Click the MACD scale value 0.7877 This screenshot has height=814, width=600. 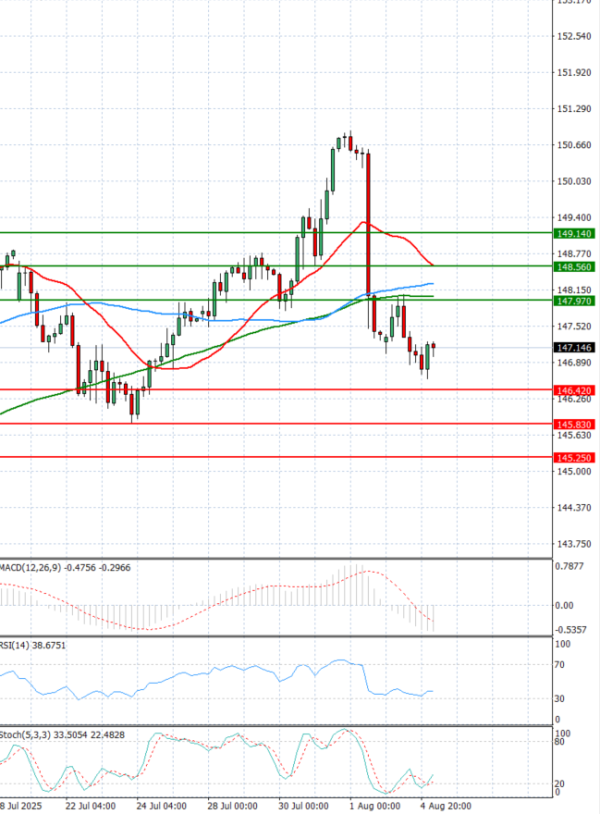(569, 566)
